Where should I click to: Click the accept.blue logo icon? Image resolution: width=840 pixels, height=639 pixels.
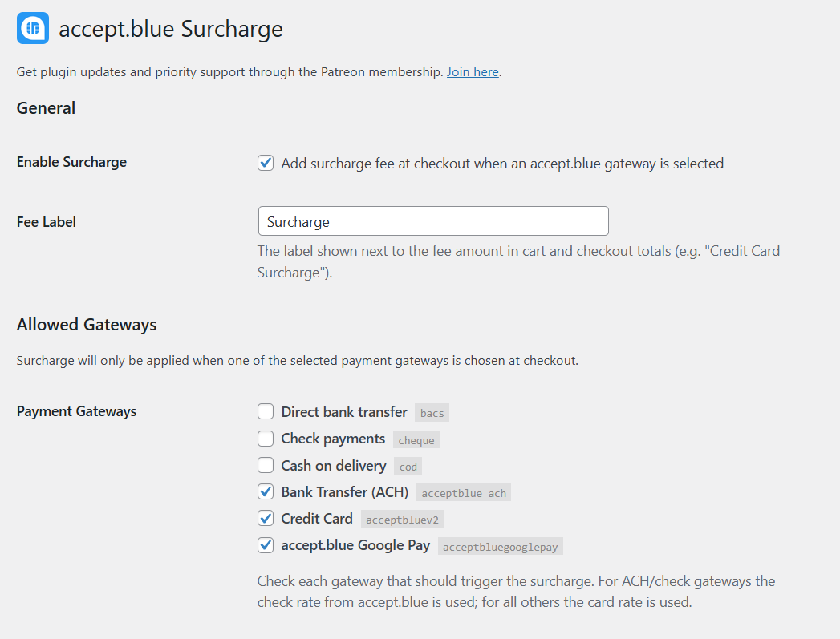tap(33, 29)
